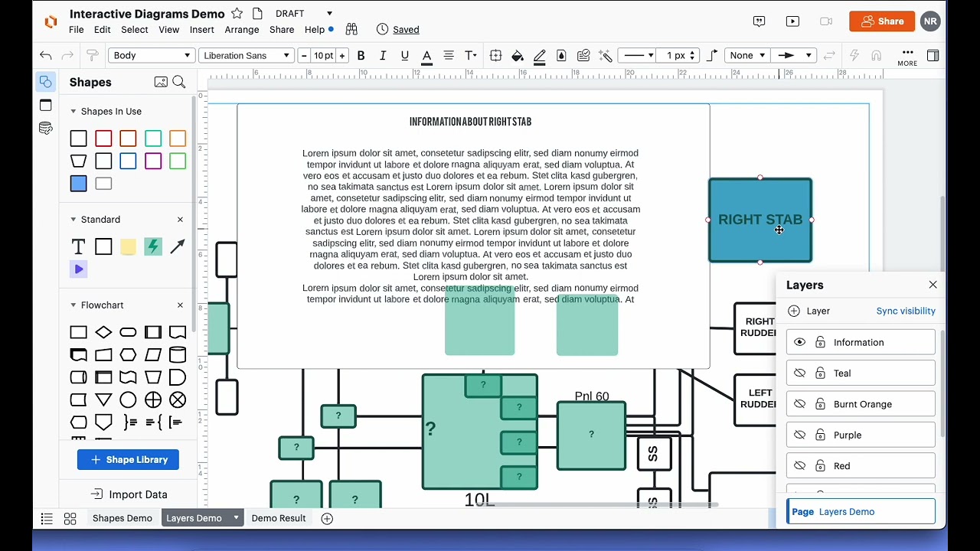Click Import Data
980x551 pixels.
point(128,494)
